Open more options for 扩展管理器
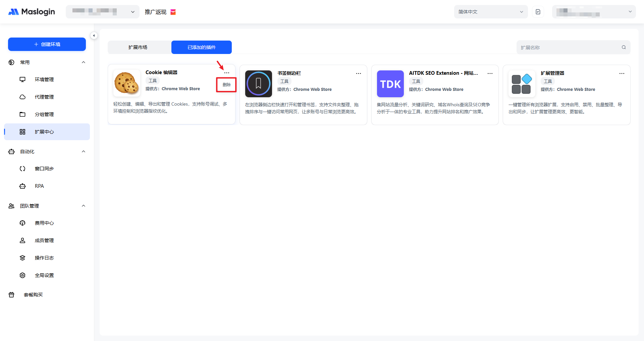The image size is (644, 341). coord(622,73)
